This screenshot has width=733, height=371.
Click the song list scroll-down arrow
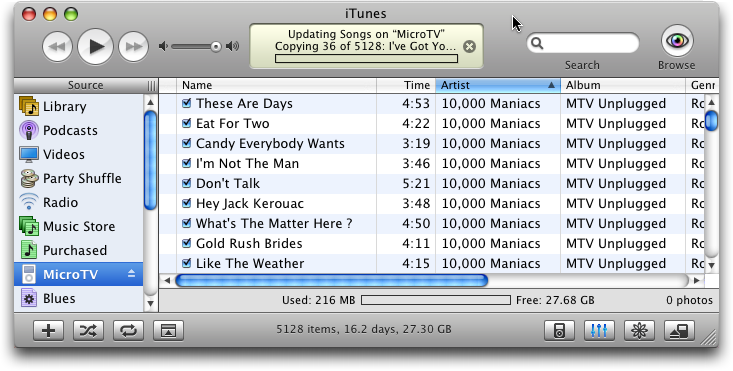tap(711, 265)
